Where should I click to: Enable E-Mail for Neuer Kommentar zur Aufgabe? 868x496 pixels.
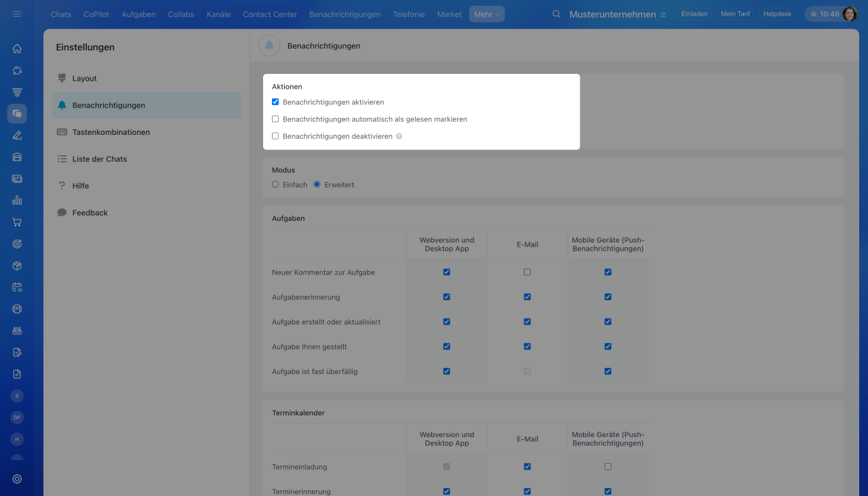click(x=527, y=272)
